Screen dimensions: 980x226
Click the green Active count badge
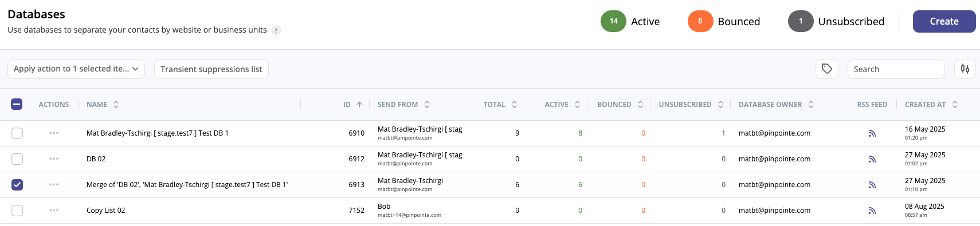(x=613, y=21)
